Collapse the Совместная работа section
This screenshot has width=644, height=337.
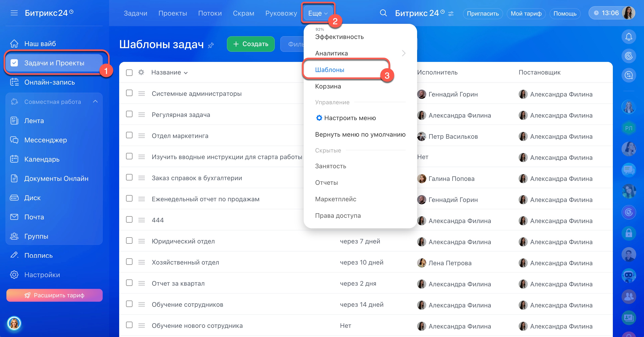click(95, 102)
